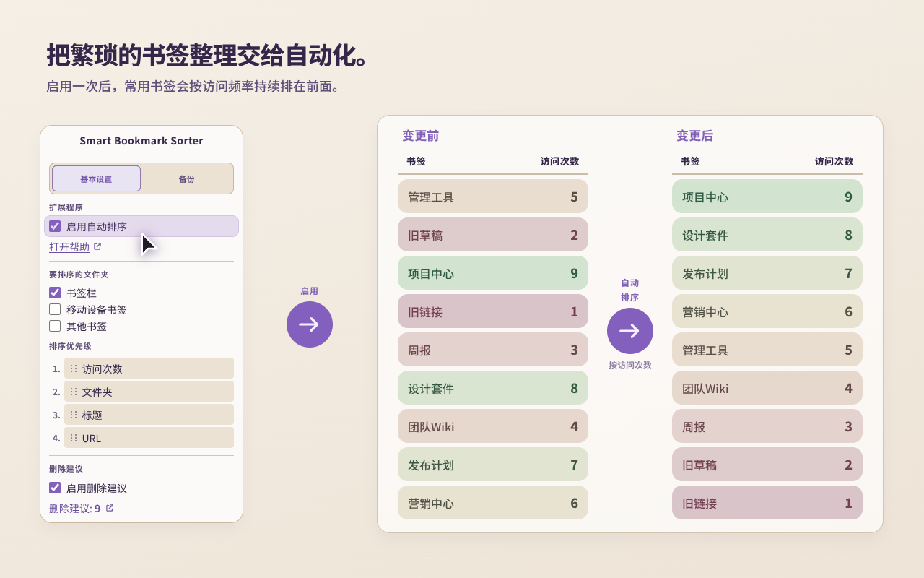Open the 删除建议: 9 link
The width and height of the screenshot is (924, 578).
click(74, 509)
